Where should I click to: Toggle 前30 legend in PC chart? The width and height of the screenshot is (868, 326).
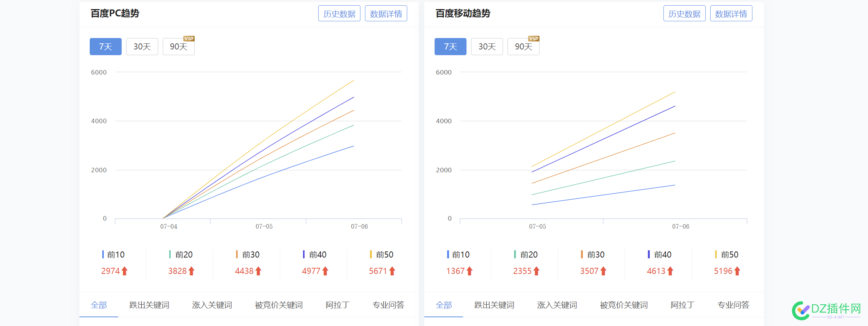tap(248, 254)
